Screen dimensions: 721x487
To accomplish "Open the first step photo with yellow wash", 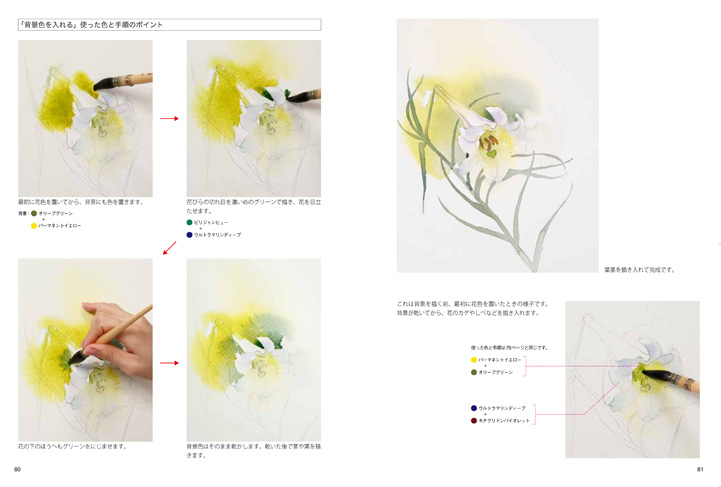I will (86, 119).
